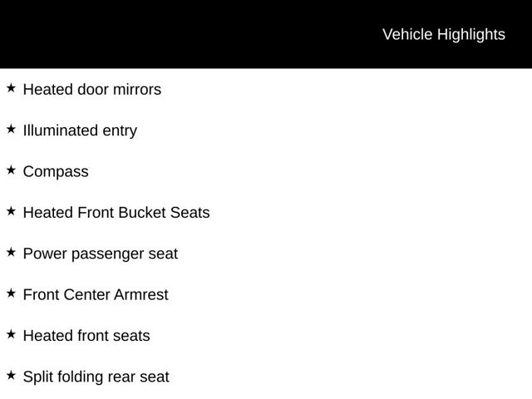Click the word Vehicle in the header
The height and width of the screenshot is (399, 532).
(x=407, y=35)
